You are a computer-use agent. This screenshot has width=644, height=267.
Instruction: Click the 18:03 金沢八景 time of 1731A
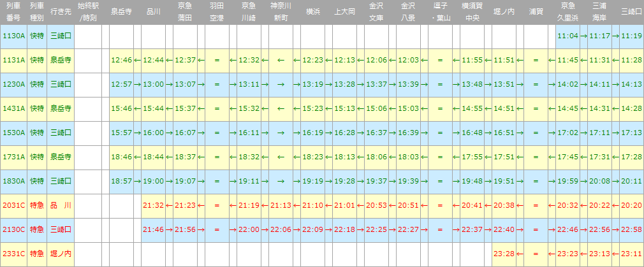pos(408,157)
